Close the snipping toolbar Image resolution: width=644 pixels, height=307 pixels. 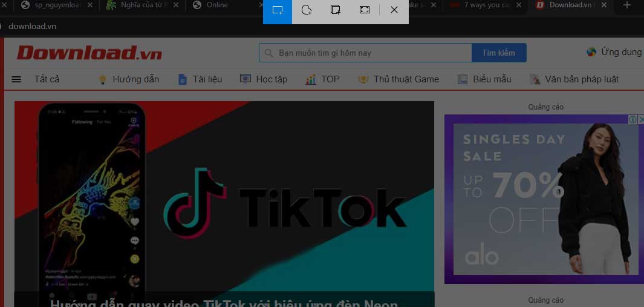(394, 10)
